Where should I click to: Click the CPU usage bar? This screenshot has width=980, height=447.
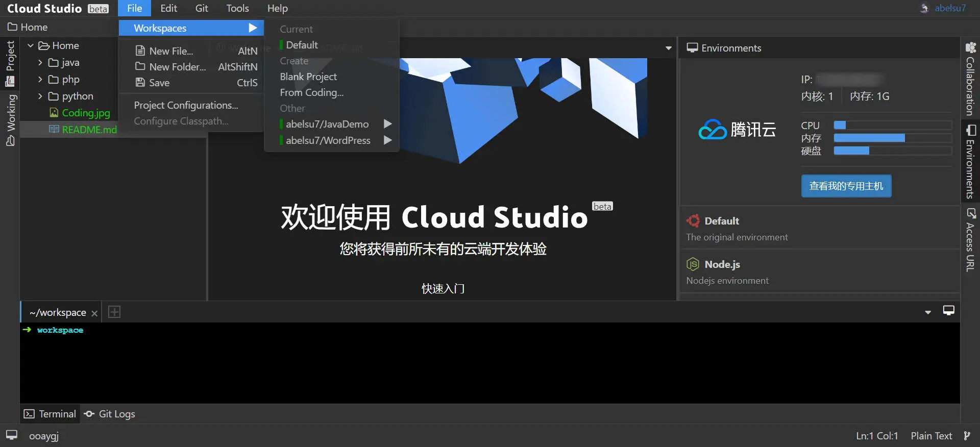893,125
